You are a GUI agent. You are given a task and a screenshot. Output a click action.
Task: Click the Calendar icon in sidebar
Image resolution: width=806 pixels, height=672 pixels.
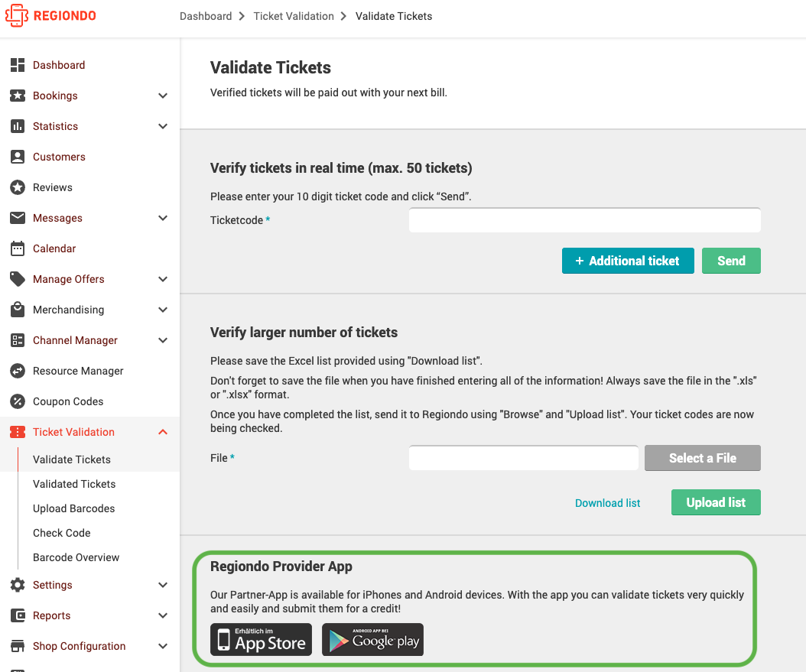coord(18,248)
